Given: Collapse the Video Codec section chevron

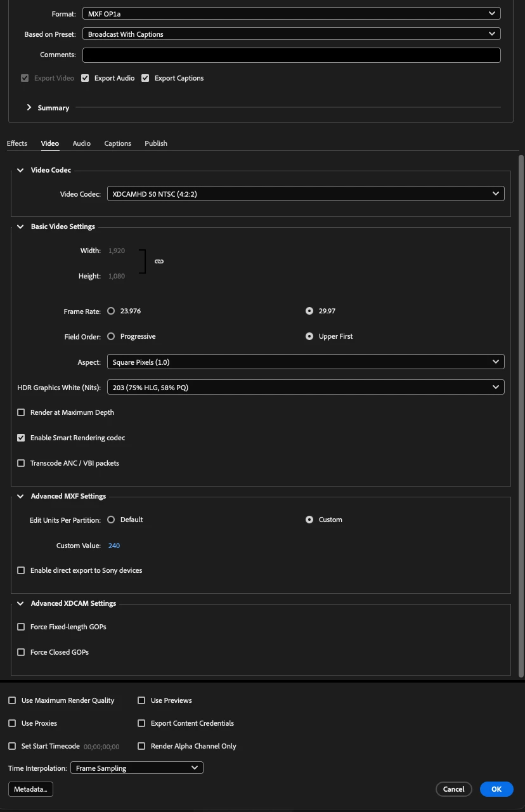Looking at the screenshot, I should 20,170.
